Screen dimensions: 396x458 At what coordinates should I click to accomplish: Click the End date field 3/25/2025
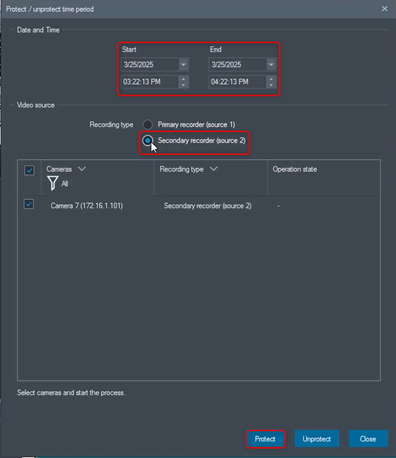[x=238, y=64]
